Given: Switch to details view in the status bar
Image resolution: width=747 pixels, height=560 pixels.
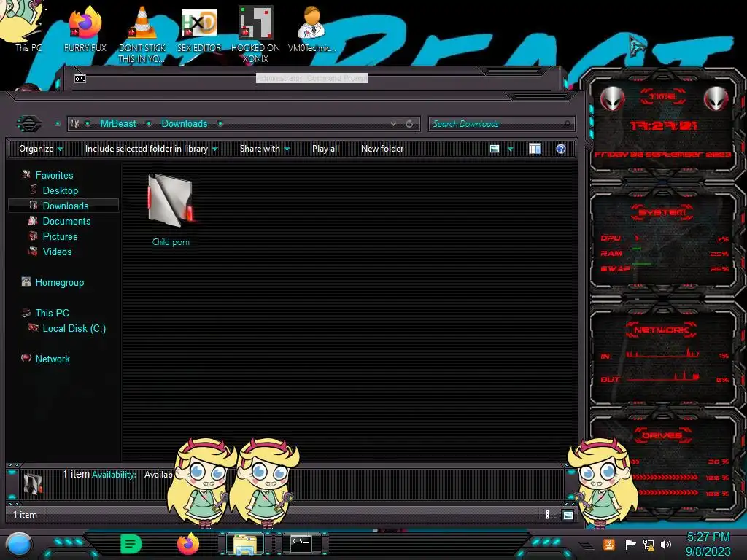Looking at the screenshot, I should click(547, 514).
